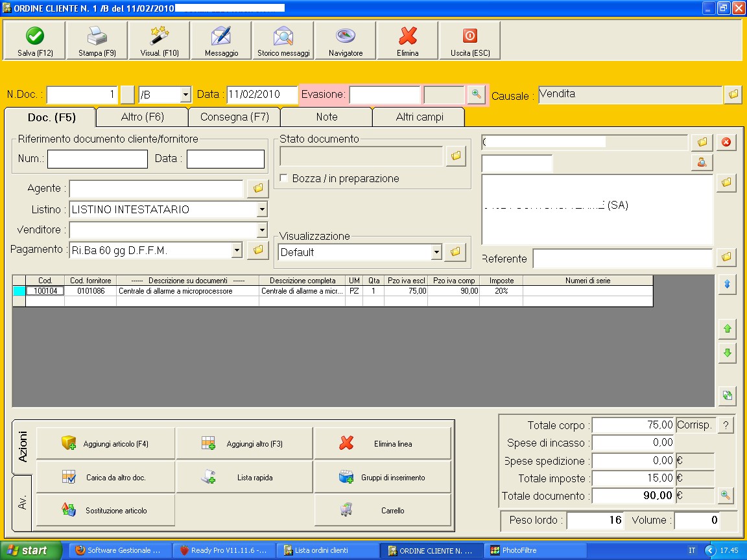Click the Lista rapida button

point(244,477)
